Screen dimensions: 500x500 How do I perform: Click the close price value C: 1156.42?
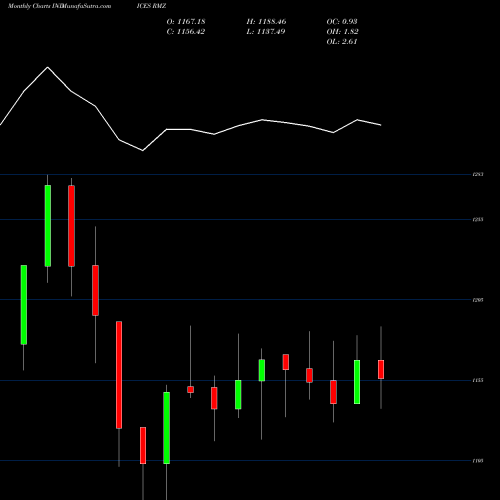(x=186, y=32)
